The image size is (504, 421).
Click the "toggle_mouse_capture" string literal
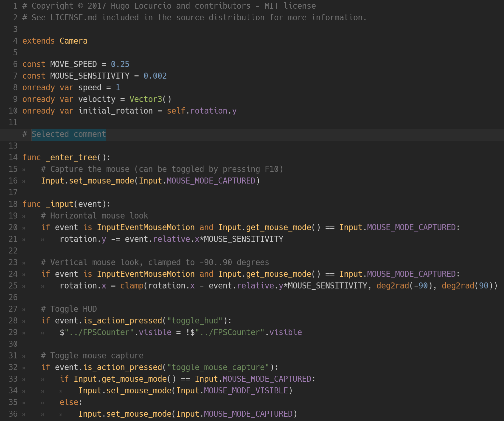(x=218, y=367)
